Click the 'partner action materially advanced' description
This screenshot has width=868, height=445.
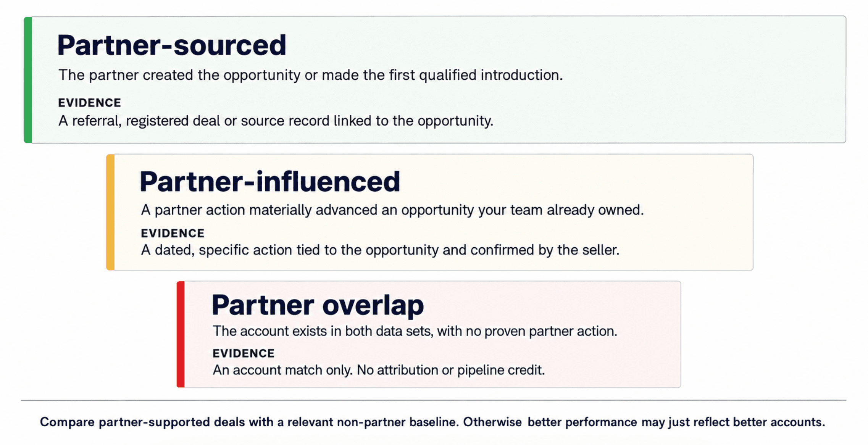click(x=392, y=210)
